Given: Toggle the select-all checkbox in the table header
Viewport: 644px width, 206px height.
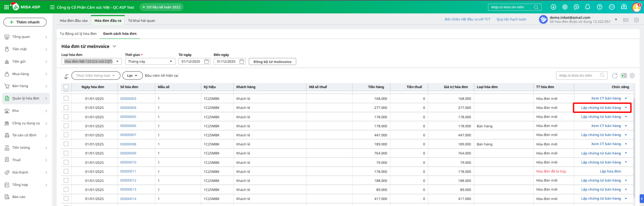Looking at the screenshot, I should (x=66, y=87).
